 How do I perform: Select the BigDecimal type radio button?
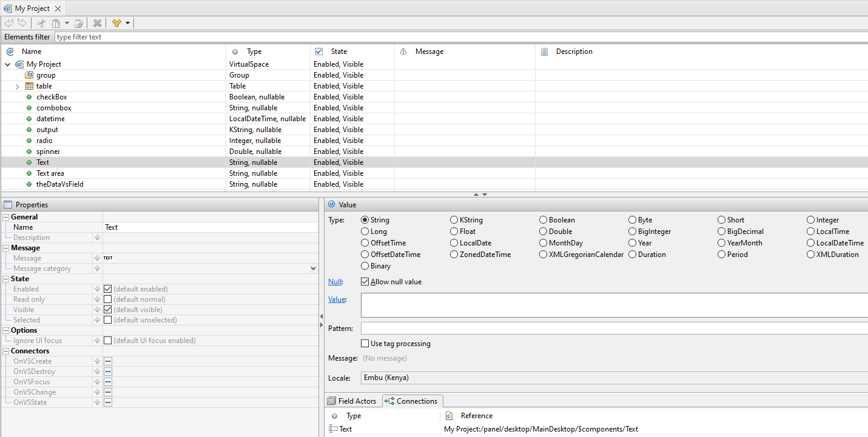click(x=722, y=232)
